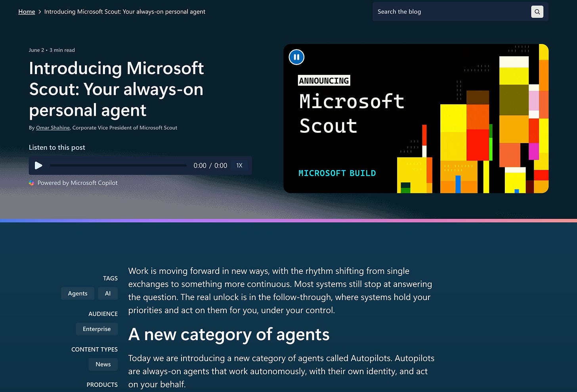Play the audio version of this post
Viewport: 577px width, 392px height.
38,165
